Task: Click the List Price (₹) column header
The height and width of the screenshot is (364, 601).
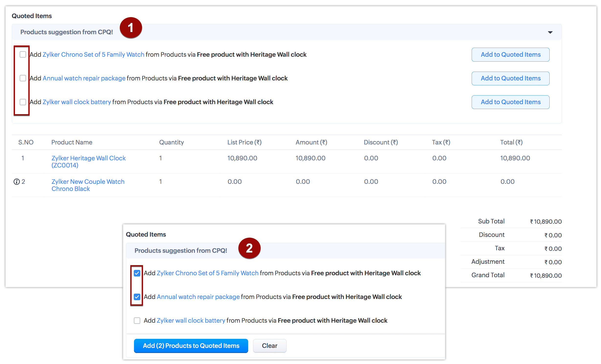Action: [x=245, y=142]
